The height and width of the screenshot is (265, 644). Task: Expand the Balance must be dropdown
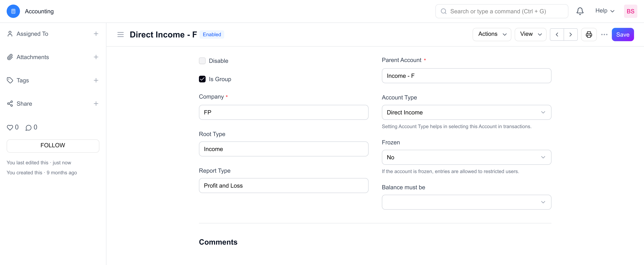coord(466,202)
